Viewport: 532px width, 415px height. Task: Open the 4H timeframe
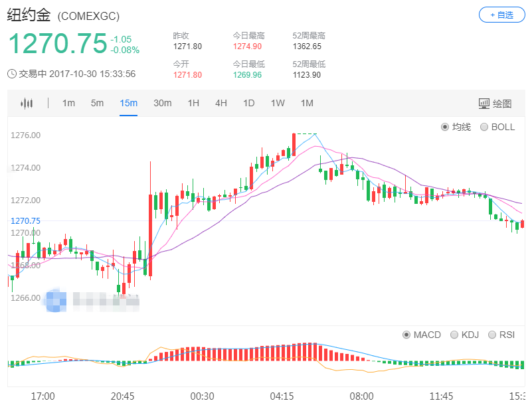[x=220, y=103]
